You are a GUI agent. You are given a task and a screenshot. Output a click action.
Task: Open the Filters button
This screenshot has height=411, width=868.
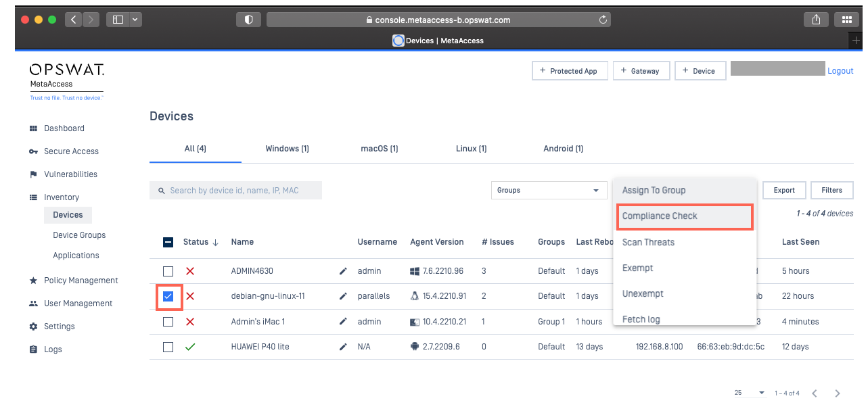pos(832,191)
